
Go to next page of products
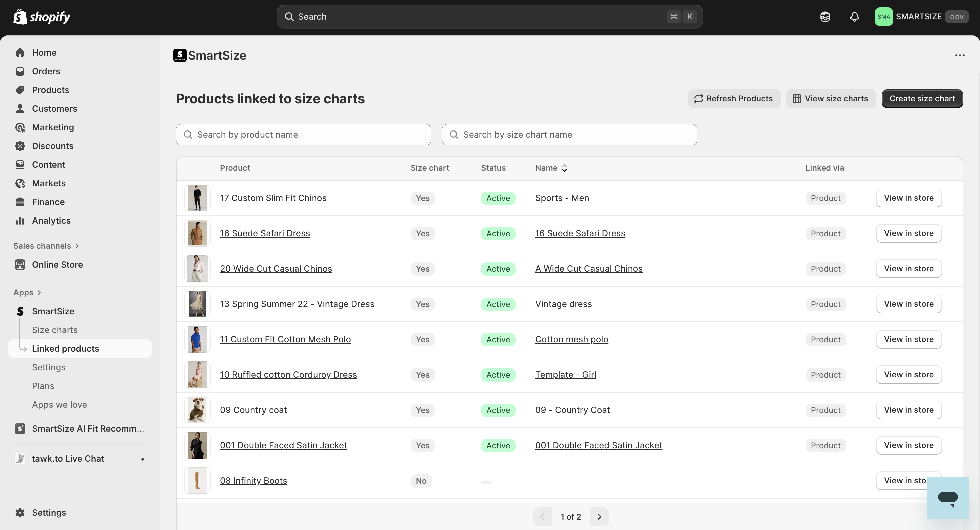click(x=599, y=517)
